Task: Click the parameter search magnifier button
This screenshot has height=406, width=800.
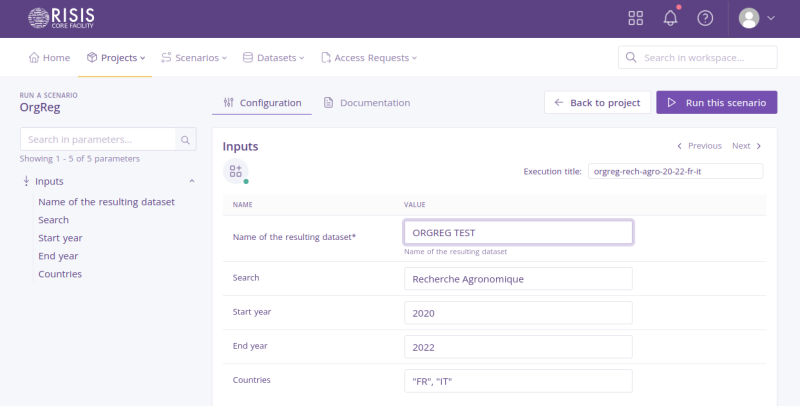Action: (x=185, y=139)
